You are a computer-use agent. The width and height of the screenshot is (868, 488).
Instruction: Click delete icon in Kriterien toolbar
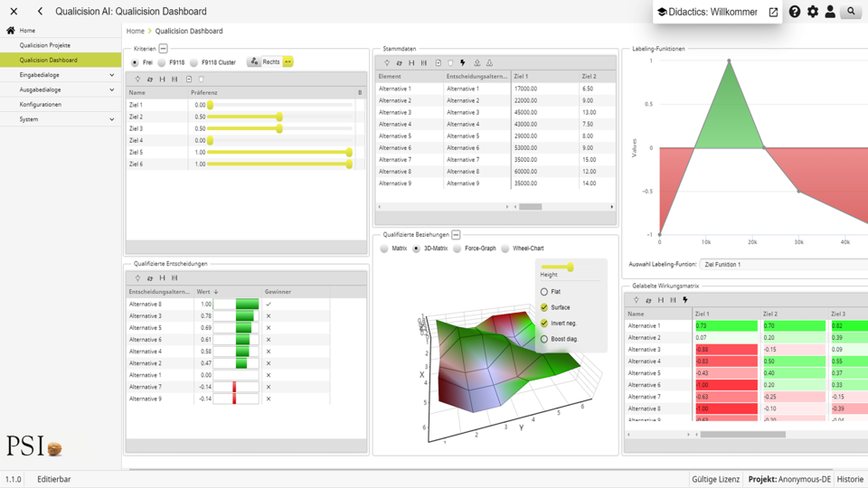click(x=202, y=80)
